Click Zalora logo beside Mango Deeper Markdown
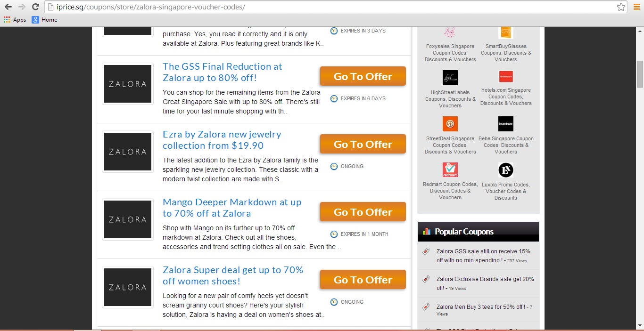 pos(128,219)
